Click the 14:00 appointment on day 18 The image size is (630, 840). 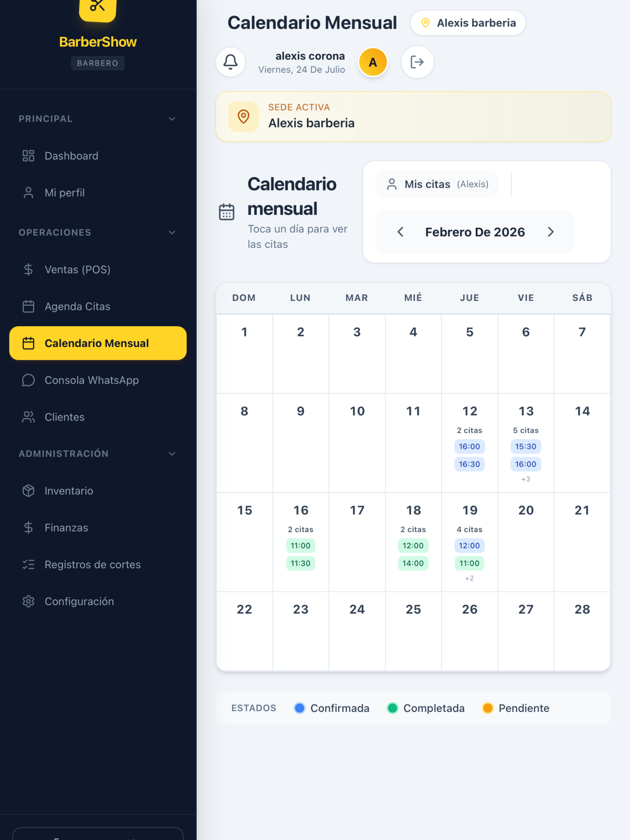coord(413,563)
